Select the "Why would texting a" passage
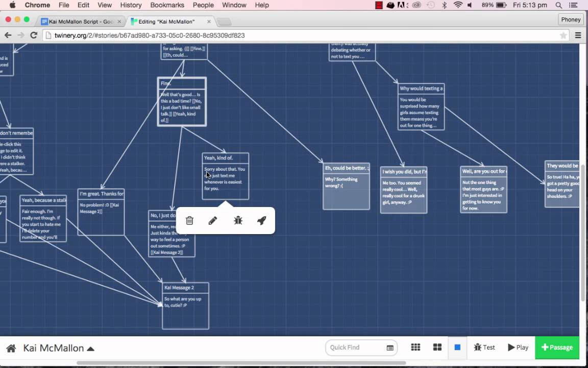 click(421, 107)
